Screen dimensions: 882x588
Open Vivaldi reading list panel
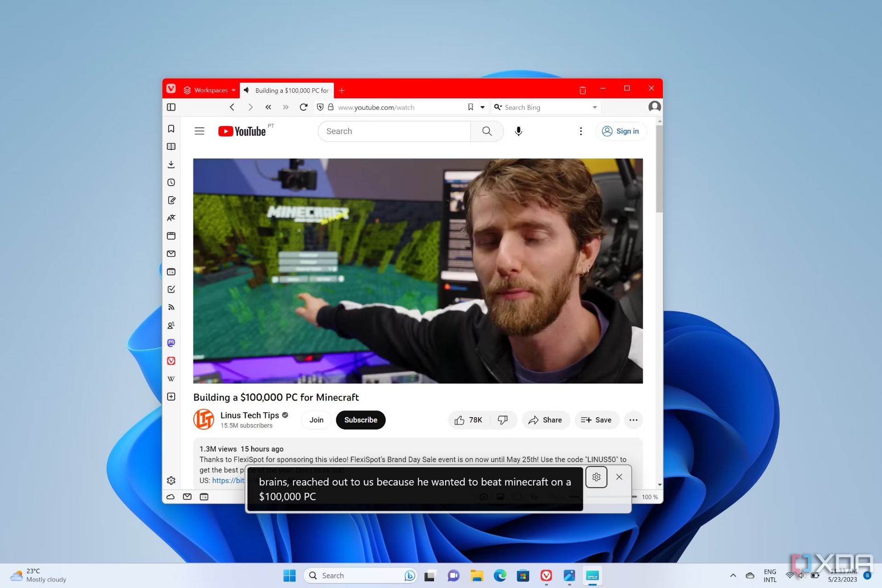pos(171,147)
